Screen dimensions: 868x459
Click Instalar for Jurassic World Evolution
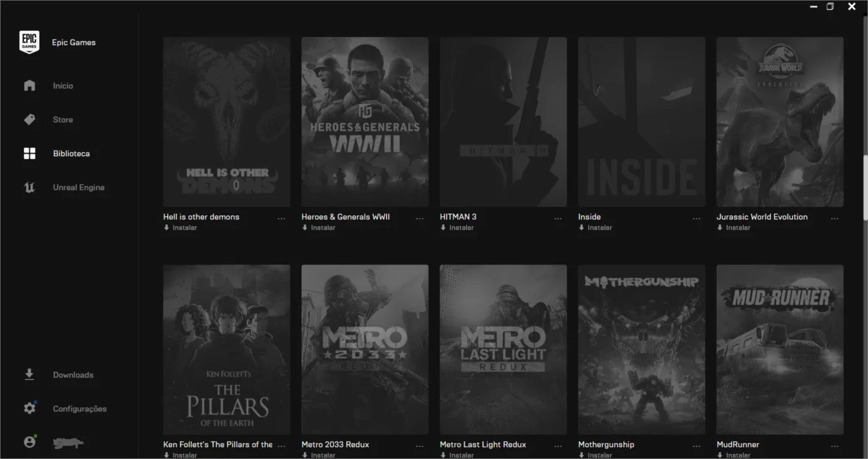pyautogui.click(x=738, y=228)
